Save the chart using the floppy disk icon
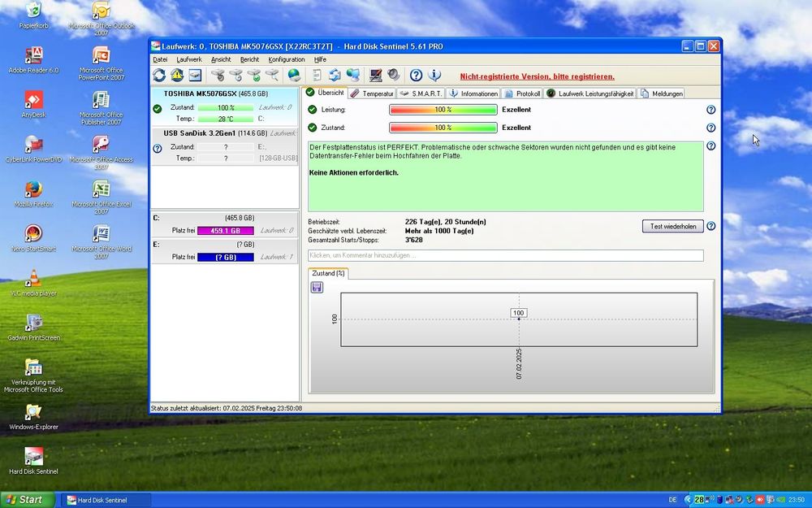Screen dimensions: 812x508 click(x=317, y=287)
